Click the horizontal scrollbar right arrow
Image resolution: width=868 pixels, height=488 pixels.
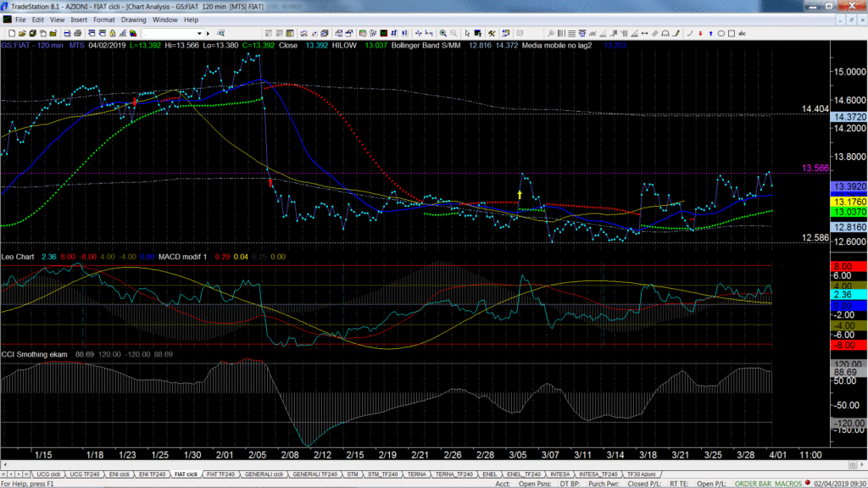(862, 465)
